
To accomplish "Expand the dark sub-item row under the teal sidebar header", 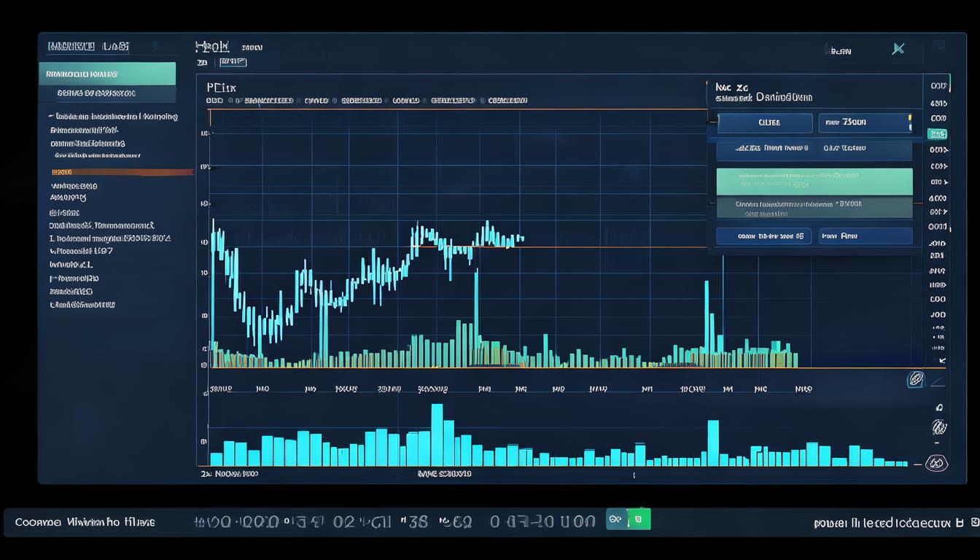I will click(107, 93).
